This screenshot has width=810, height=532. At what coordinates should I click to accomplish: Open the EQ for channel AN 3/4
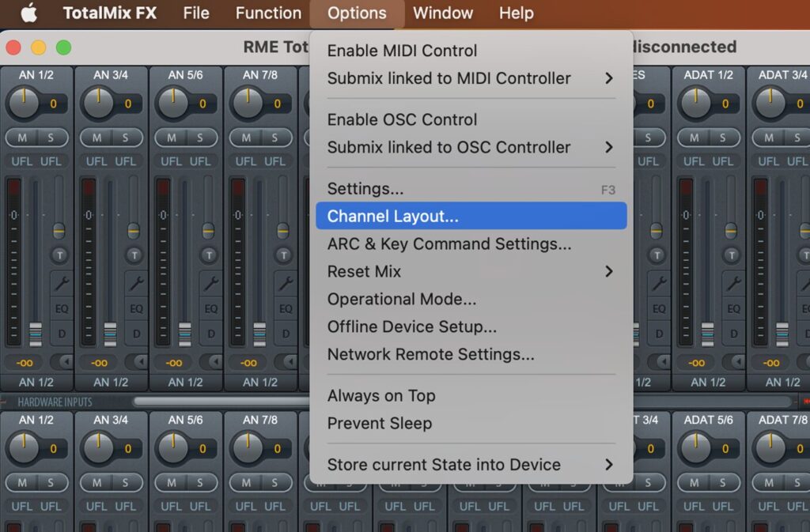tap(136, 308)
